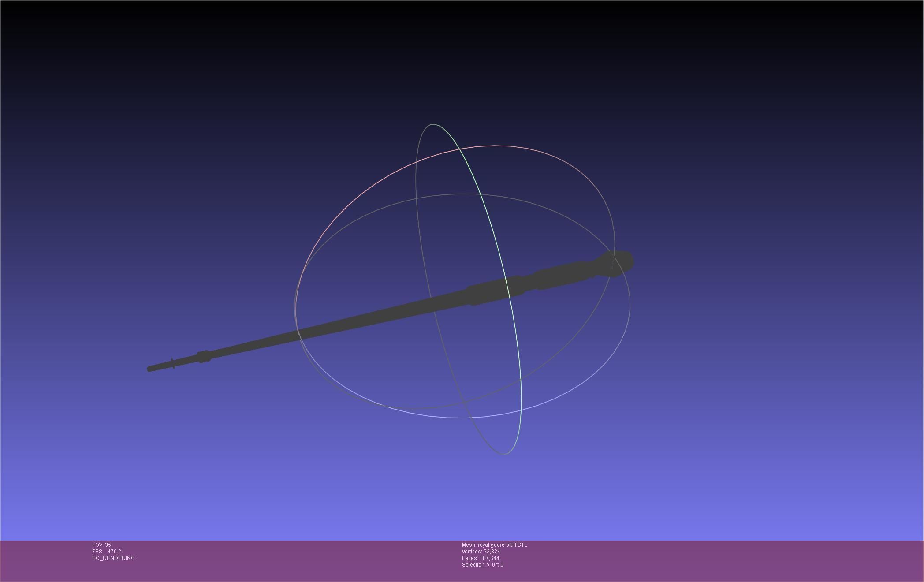
Task: Click the dark empty background above the trackball
Action: 463,57
